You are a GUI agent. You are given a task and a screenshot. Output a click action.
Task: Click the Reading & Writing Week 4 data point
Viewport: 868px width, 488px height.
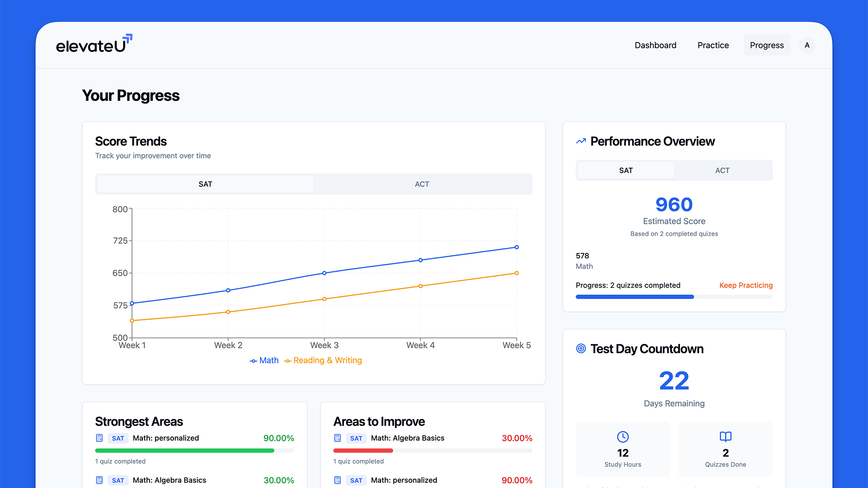click(420, 286)
